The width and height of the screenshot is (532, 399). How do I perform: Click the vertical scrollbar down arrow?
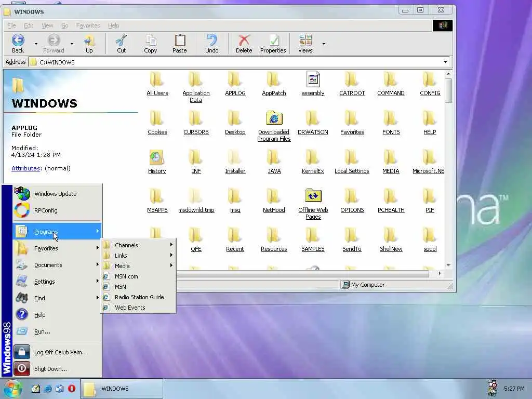(448, 265)
